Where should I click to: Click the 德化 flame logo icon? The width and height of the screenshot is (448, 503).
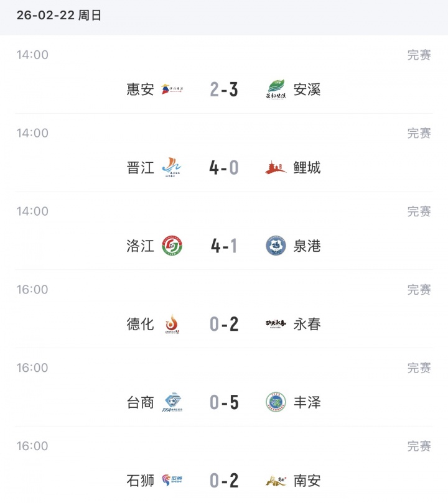pyautogui.click(x=172, y=324)
